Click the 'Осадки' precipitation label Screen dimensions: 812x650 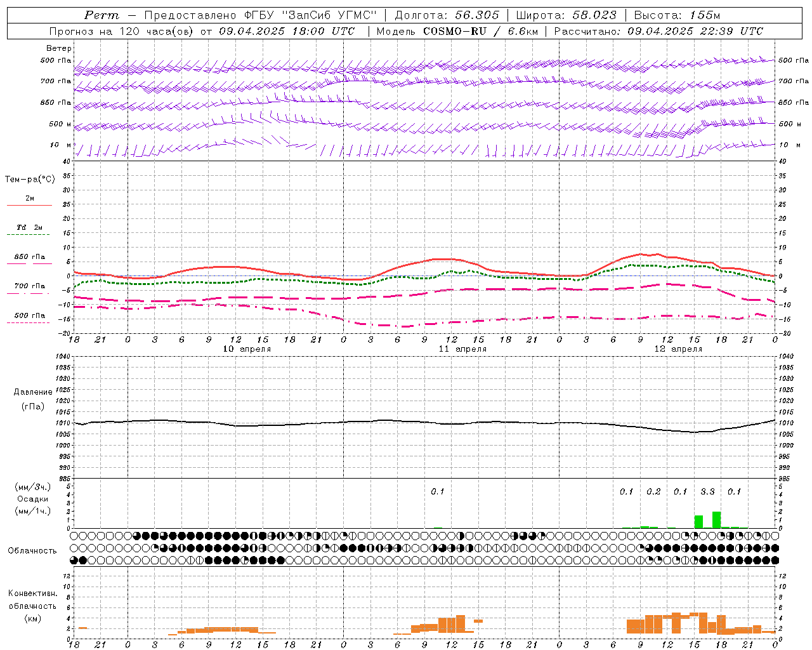click(x=33, y=499)
